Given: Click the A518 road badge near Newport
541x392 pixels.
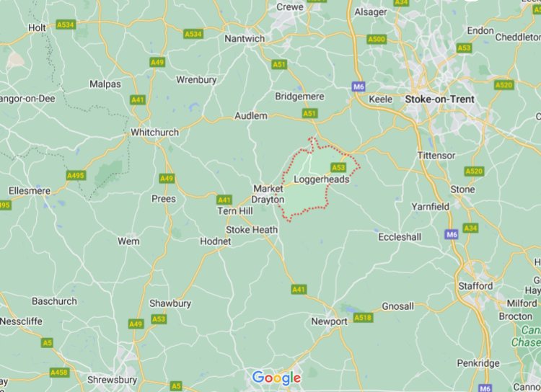Looking at the screenshot, I should 363,317.
